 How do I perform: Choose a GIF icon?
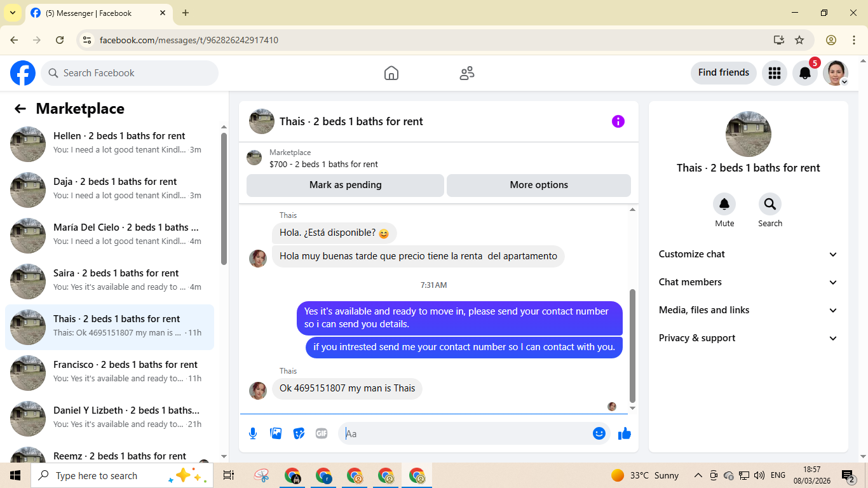pyautogui.click(x=322, y=433)
